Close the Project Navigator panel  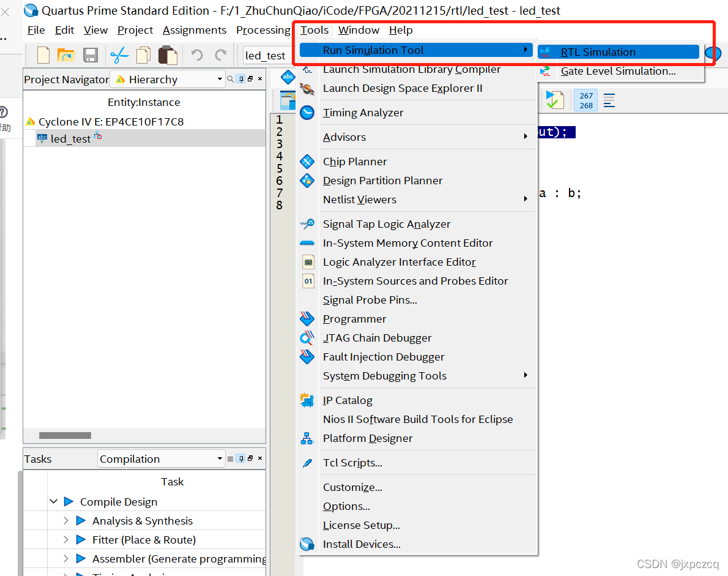click(260, 78)
